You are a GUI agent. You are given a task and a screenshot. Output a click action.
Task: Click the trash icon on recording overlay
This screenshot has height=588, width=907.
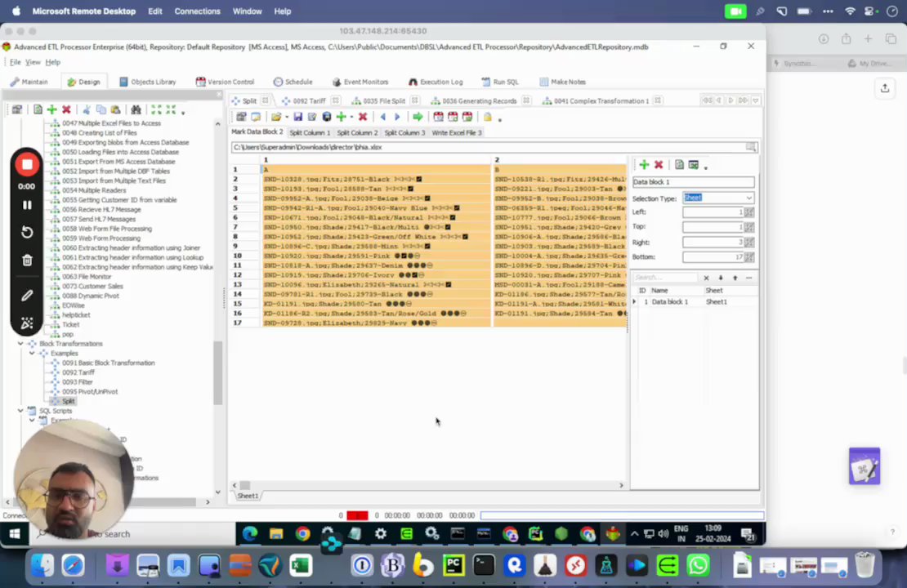pos(27,261)
